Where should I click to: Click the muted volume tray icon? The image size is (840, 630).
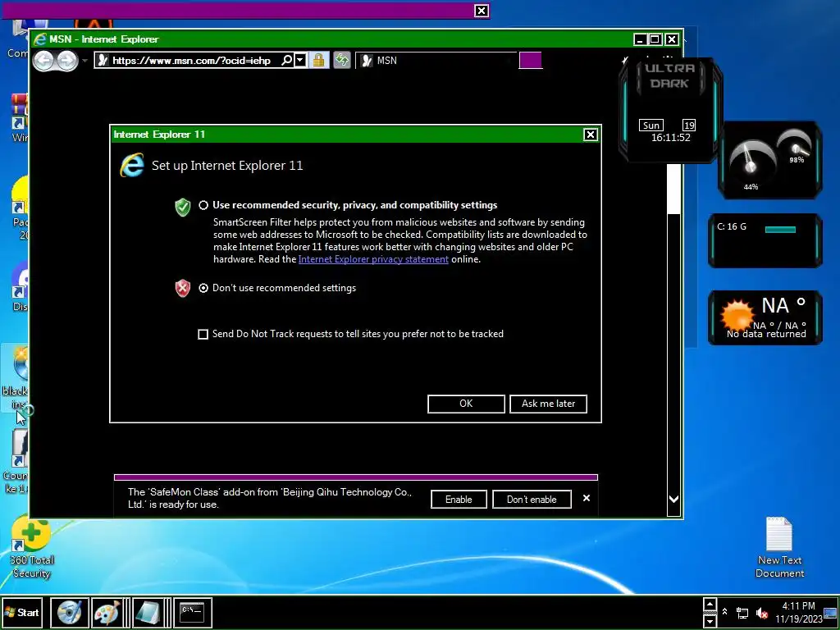[x=762, y=613]
